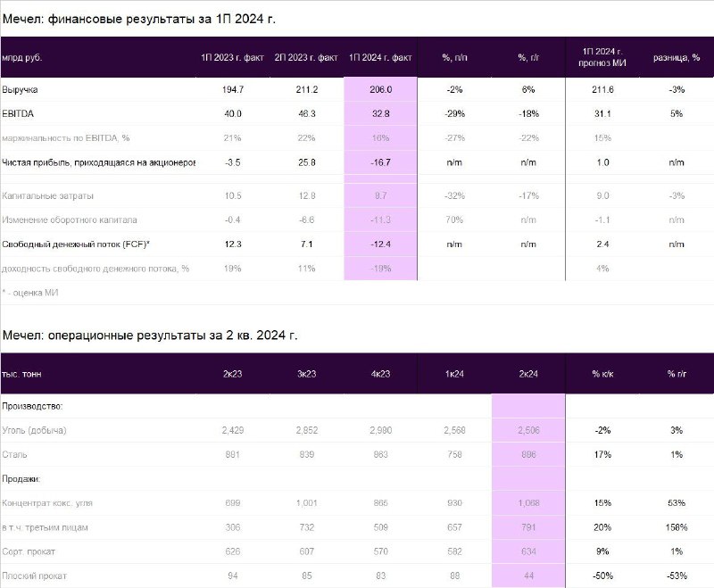This screenshot has width=714, height=588.
Task: Select the '% к/к' column header
Action: pos(602,374)
